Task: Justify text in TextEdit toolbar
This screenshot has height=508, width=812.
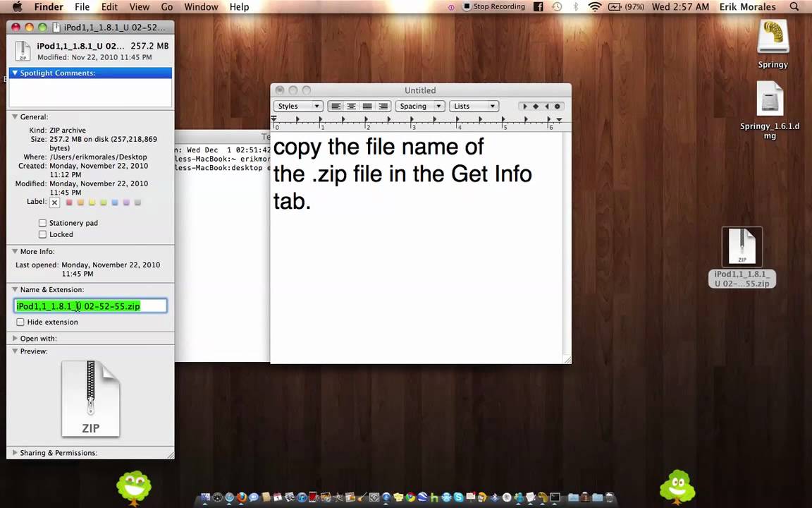Action: coord(367,107)
